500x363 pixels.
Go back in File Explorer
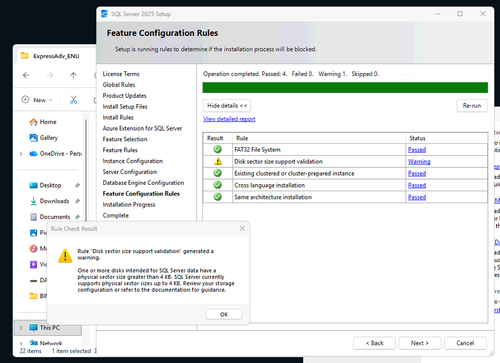(x=26, y=75)
